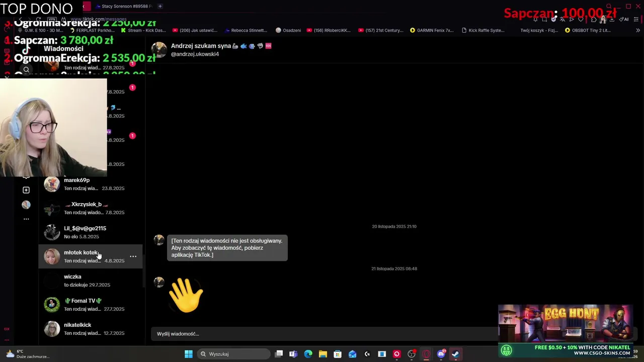Image resolution: width=644 pixels, height=362 pixels.
Task: Open the marek69p conversation
Action: coord(91,184)
